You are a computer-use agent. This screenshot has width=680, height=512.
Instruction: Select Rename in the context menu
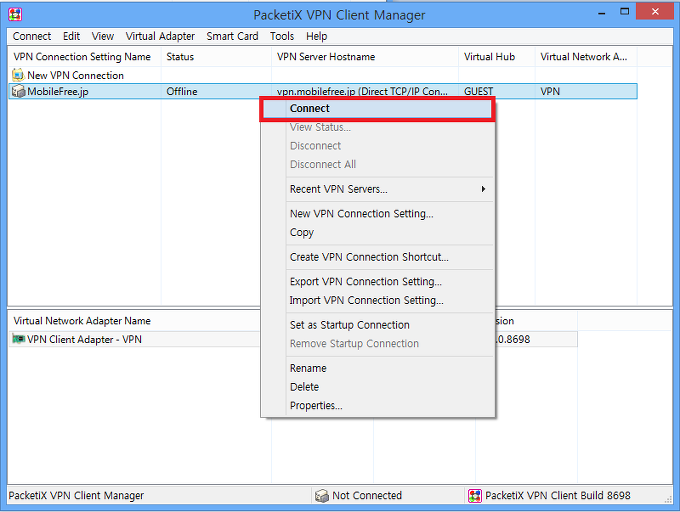pos(378,368)
